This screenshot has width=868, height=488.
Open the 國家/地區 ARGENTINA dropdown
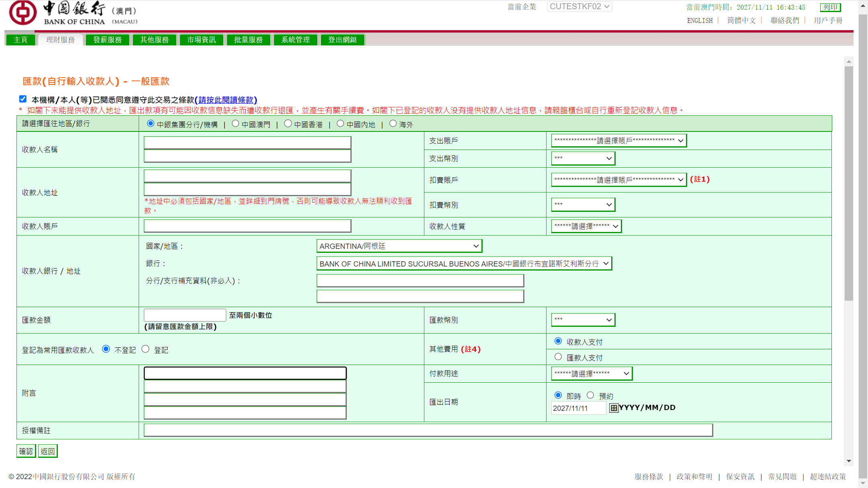[x=399, y=246]
